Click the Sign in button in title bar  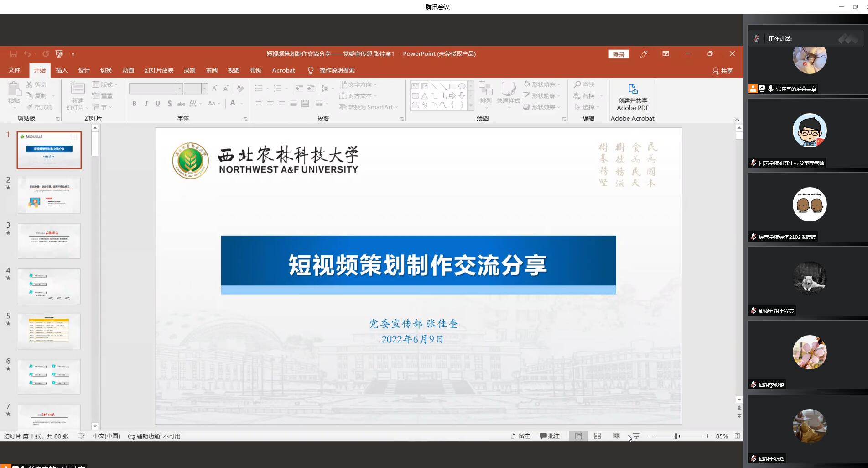[x=619, y=54]
